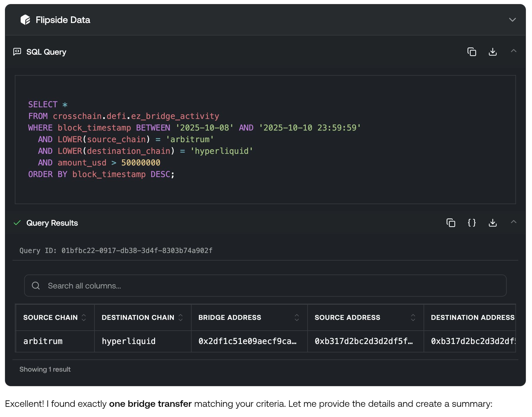Click the search magnifier icon
This screenshot has height=417, width=532.
click(36, 286)
